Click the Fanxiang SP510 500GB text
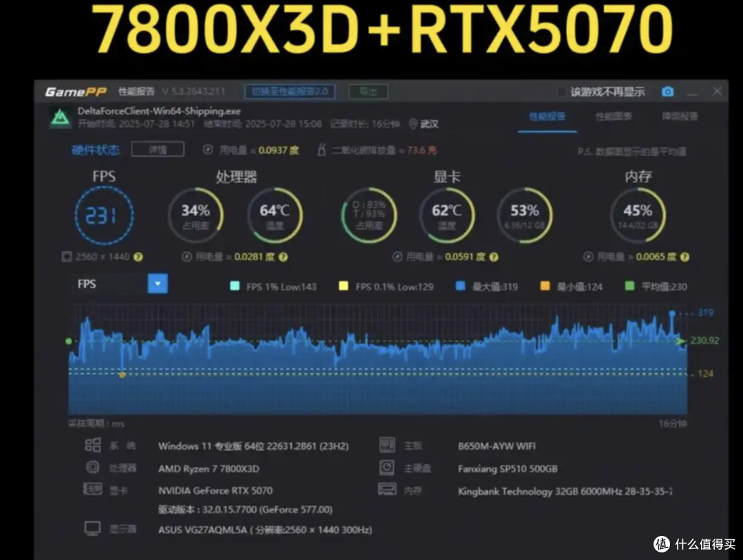The width and height of the screenshot is (743, 560). [508, 469]
